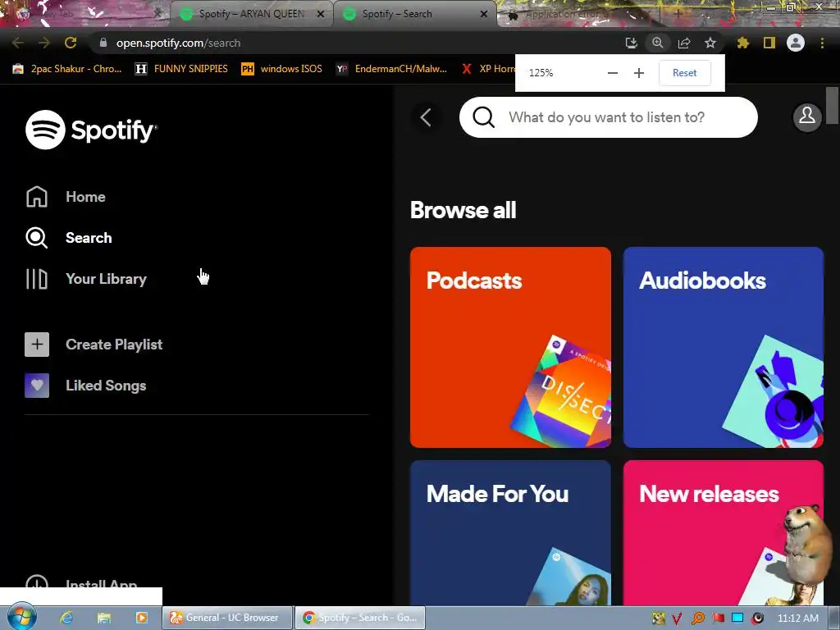
Task: Click the browser forward arrow
Action: click(x=44, y=43)
